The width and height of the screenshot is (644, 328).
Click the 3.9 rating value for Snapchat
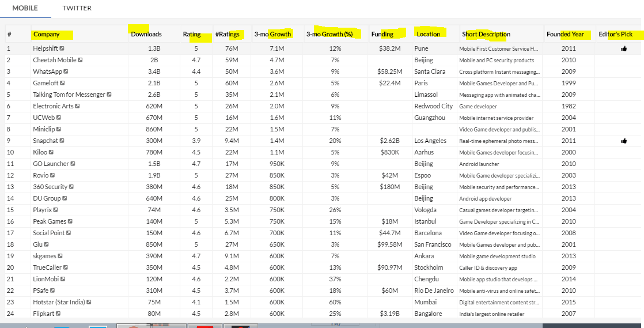(x=196, y=141)
